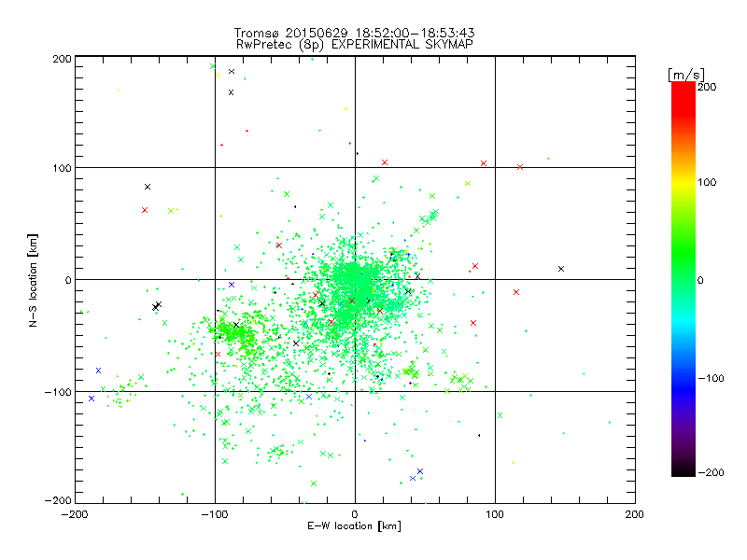Click the N-S axis tick label -100
This screenshot has width=747, height=560.
[x=58, y=392]
